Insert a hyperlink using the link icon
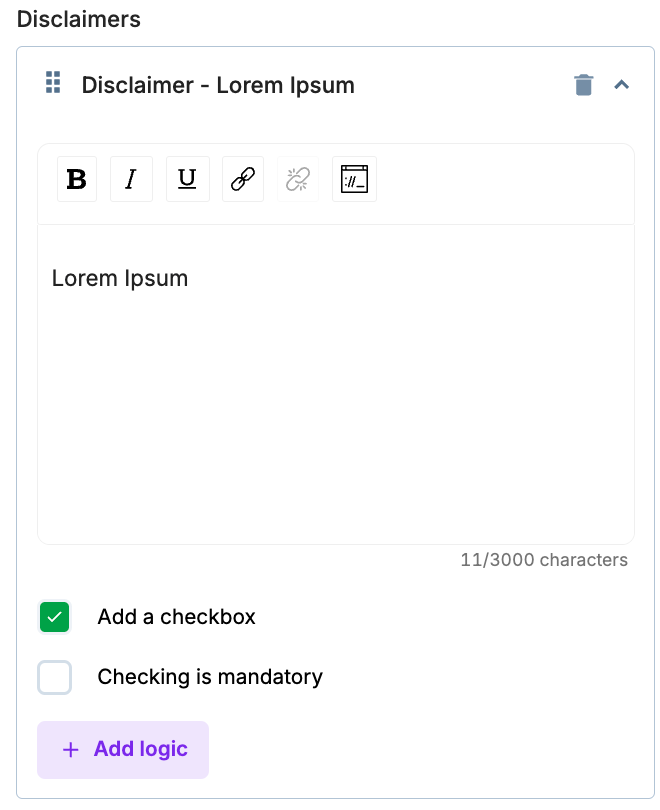The width and height of the screenshot is (660, 810). (x=243, y=180)
